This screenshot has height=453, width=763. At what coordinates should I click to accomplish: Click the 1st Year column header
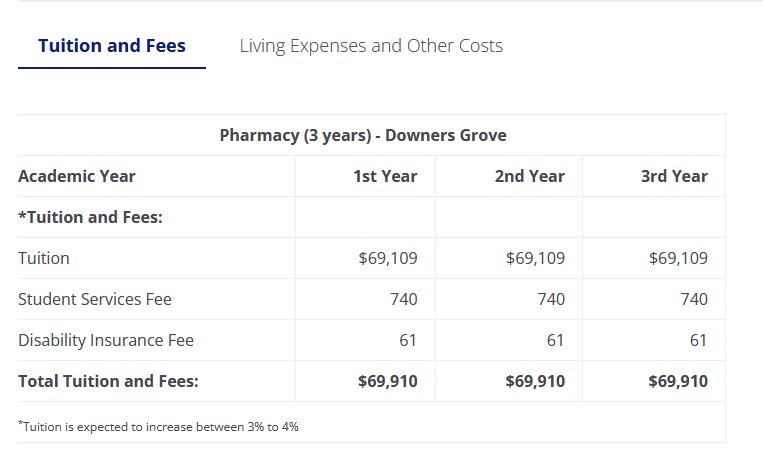point(385,176)
